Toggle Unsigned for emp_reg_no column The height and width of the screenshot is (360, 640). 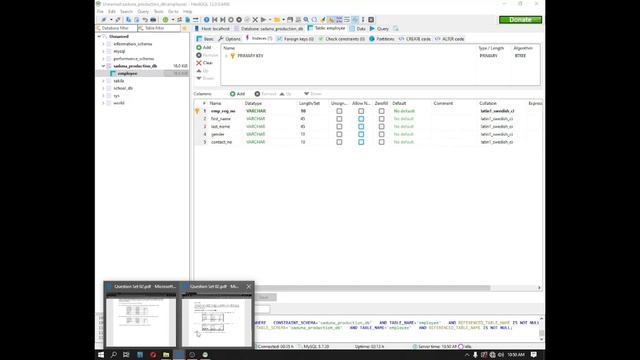[339, 111]
